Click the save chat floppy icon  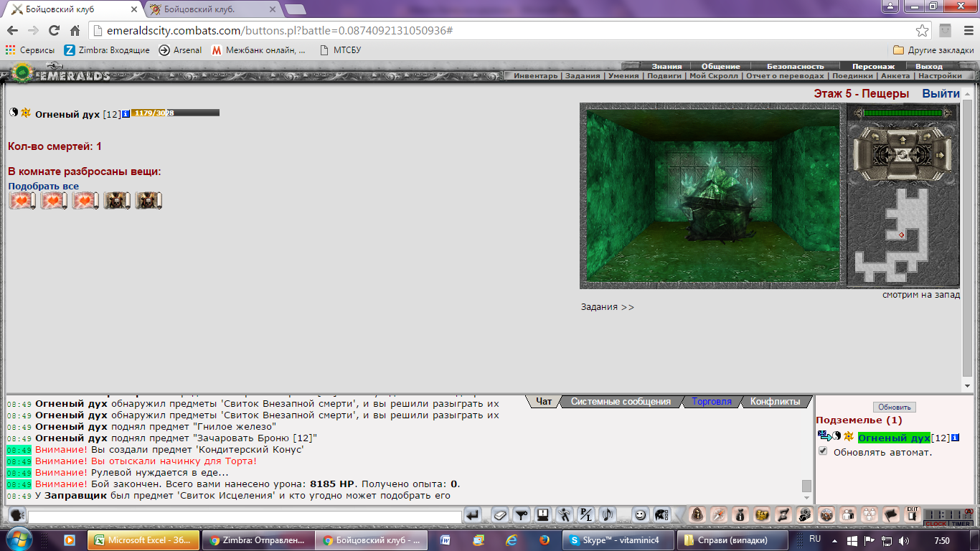coord(542,514)
